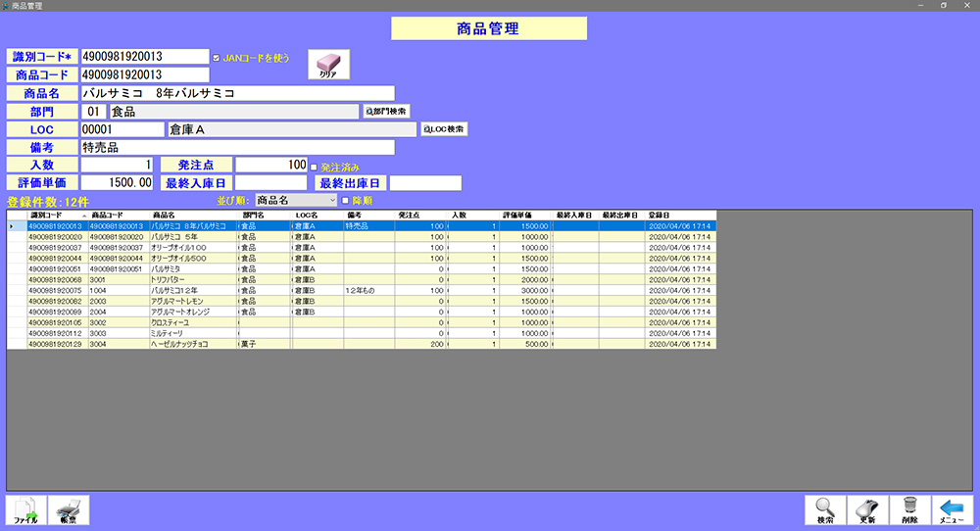Sort by 登録日 column header

tap(681, 215)
